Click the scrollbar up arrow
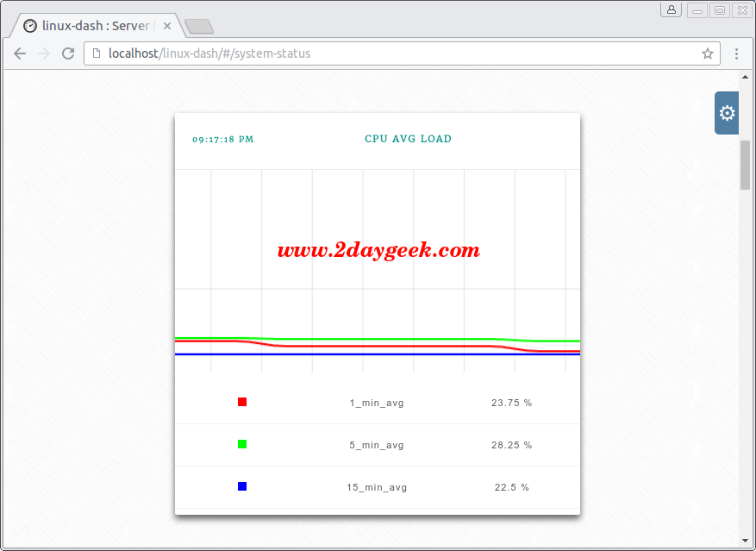 (745, 77)
